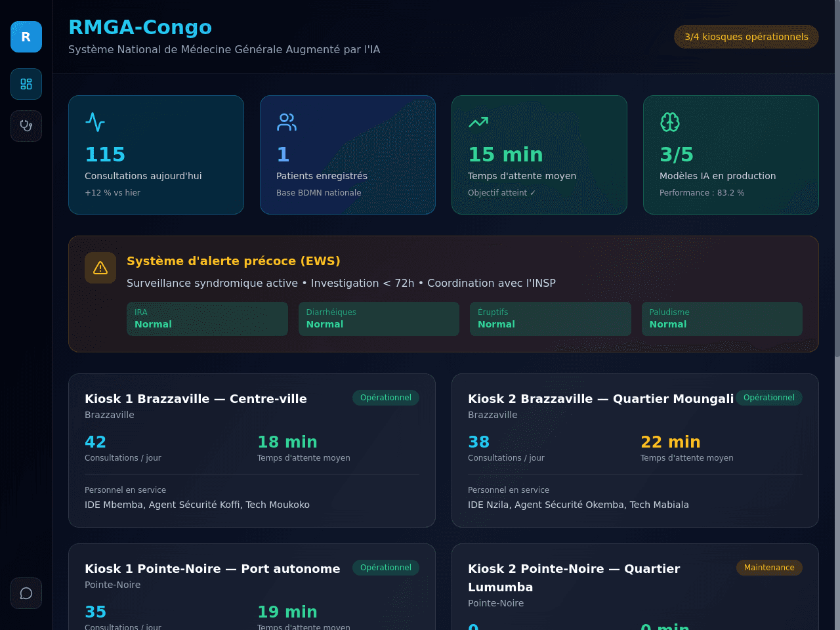The width and height of the screenshot is (840, 630).
Task: Click the Système National de Médecine Générale subtitle
Action: click(224, 49)
